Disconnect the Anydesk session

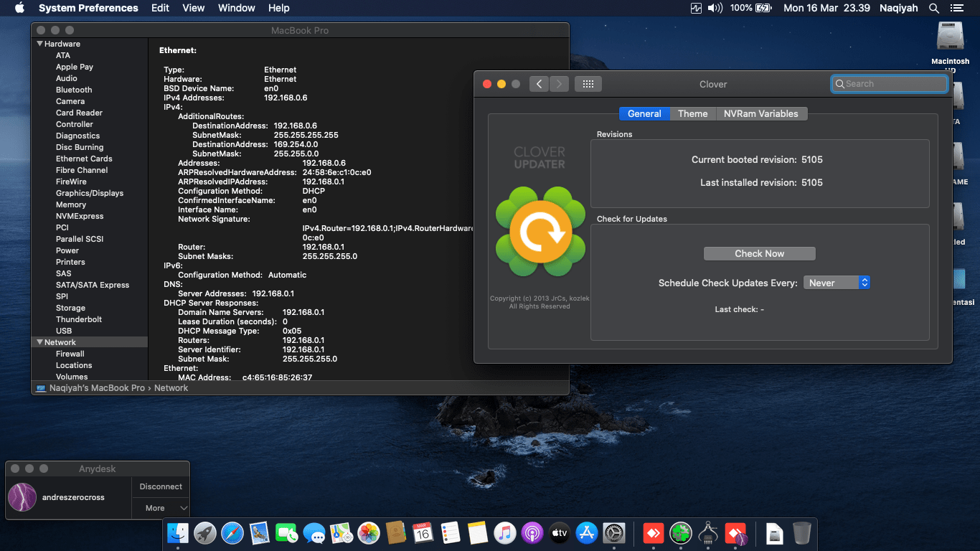[161, 486]
